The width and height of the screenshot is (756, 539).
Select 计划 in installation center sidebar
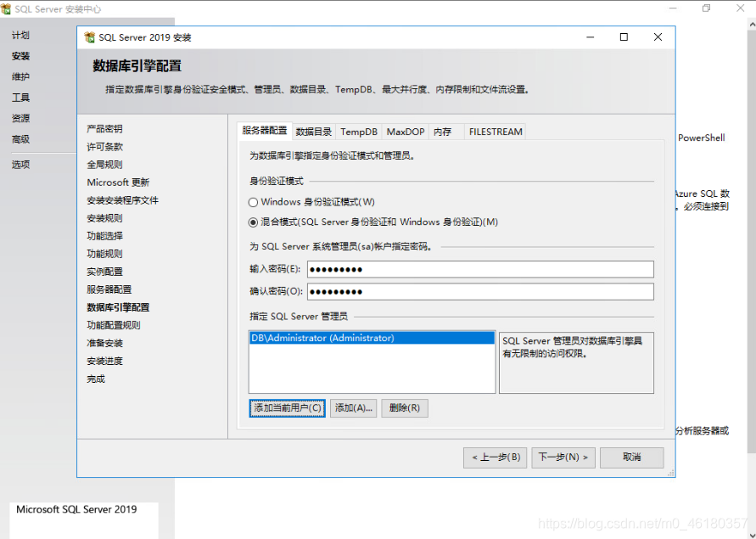[20, 35]
